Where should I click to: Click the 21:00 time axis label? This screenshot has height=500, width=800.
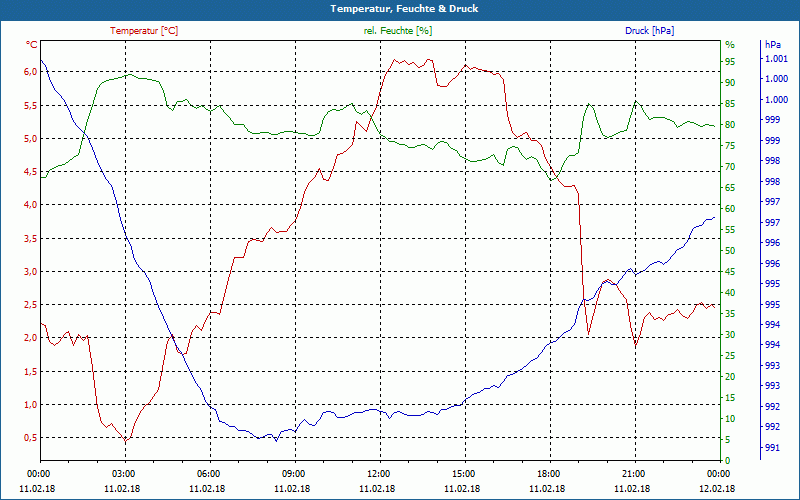pyautogui.click(x=635, y=473)
